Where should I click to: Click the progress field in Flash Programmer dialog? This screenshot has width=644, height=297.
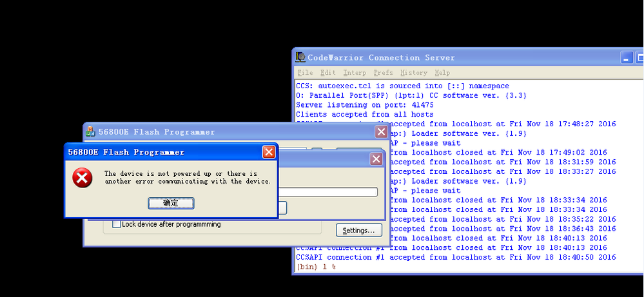point(327,192)
